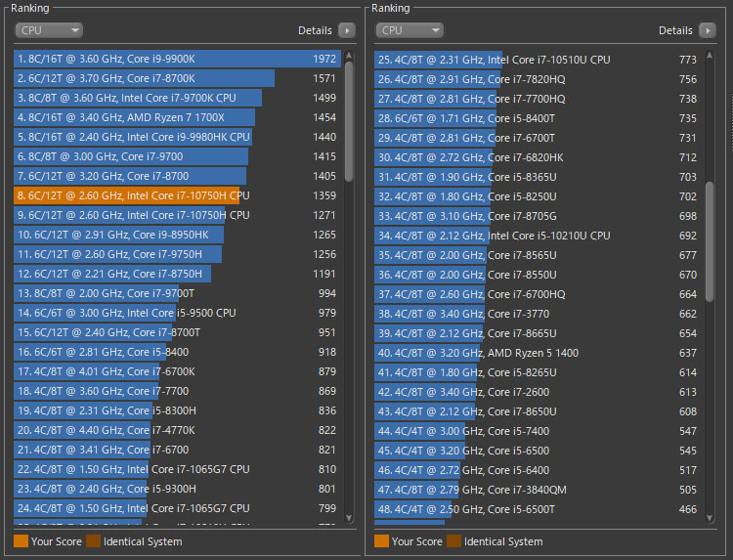Select the Core i7-6700 row ranked 21

(178, 450)
